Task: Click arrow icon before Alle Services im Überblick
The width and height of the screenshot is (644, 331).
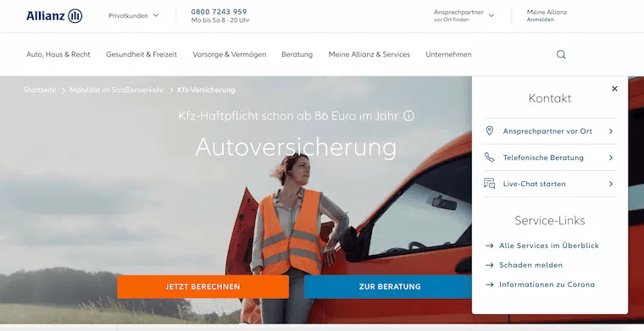Action: [489, 245]
